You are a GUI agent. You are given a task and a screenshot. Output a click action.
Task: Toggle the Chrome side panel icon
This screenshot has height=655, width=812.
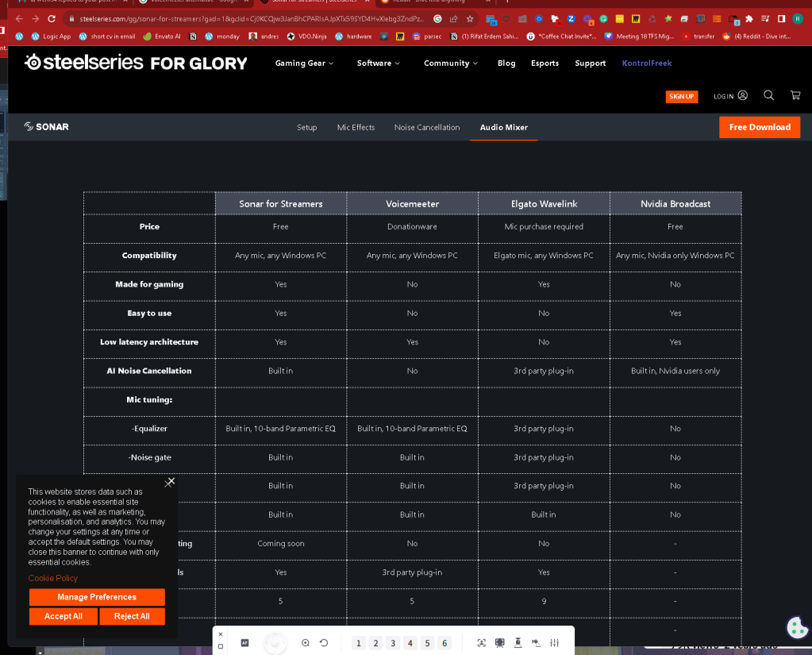pos(782,18)
